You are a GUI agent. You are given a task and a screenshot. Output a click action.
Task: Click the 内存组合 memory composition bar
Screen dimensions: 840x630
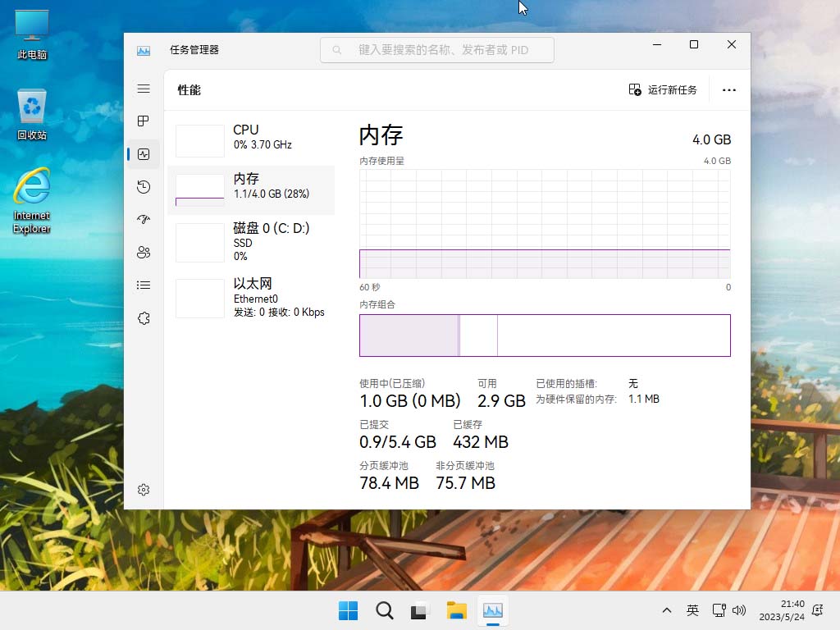(x=545, y=336)
